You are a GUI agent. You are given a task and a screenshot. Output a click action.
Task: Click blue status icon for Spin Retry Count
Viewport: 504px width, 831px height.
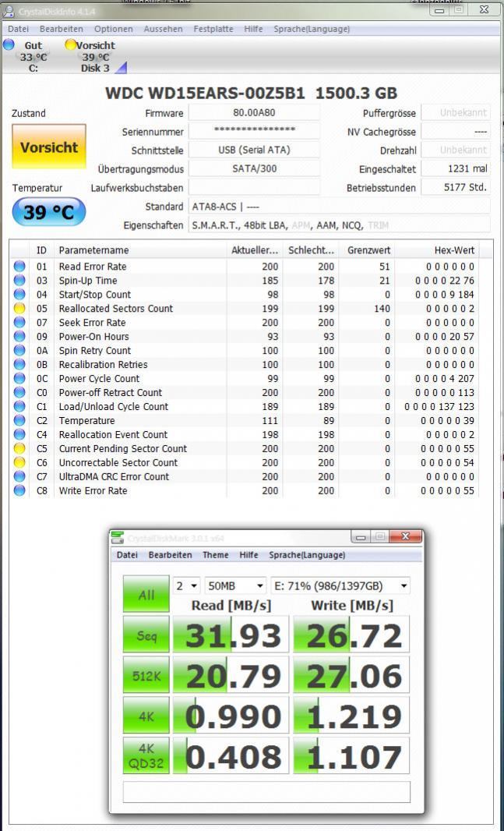[x=19, y=350]
